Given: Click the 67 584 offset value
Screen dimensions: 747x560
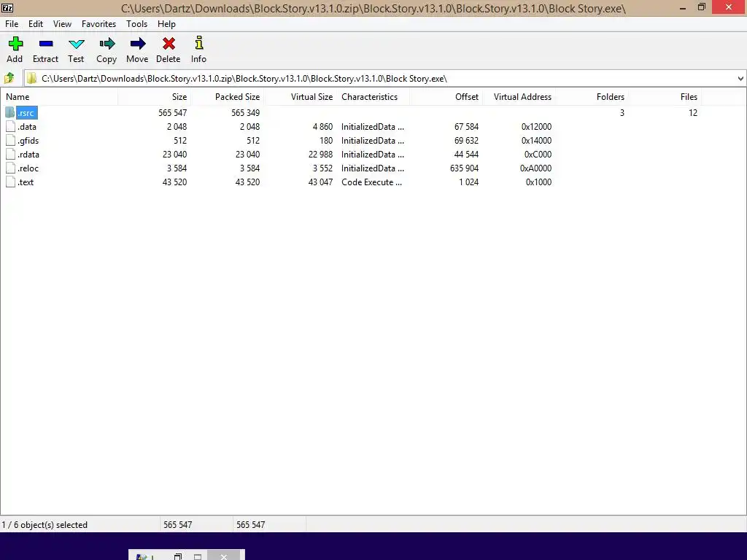Looking at the screenshot, I should 466,127.
